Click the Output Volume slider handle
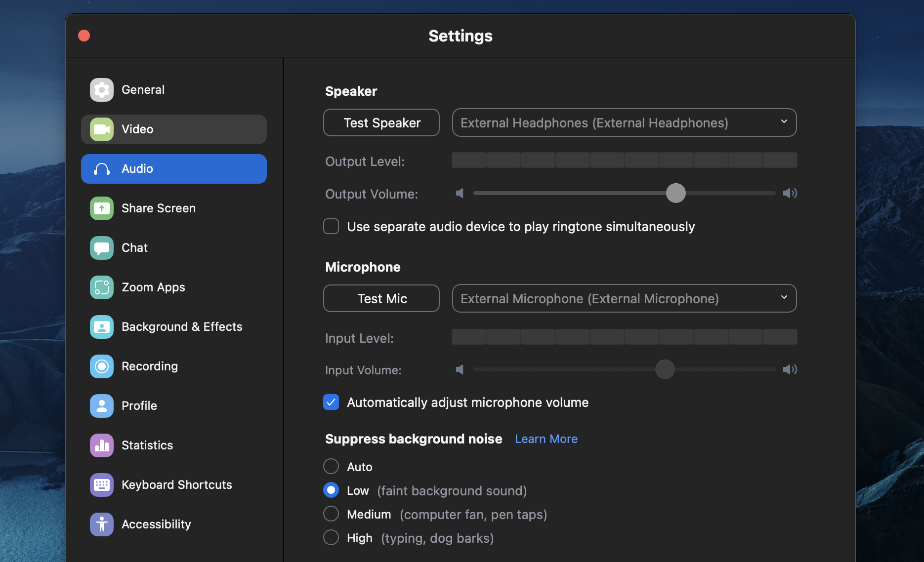Screen dimensions: 924x562 click(675, 193)
